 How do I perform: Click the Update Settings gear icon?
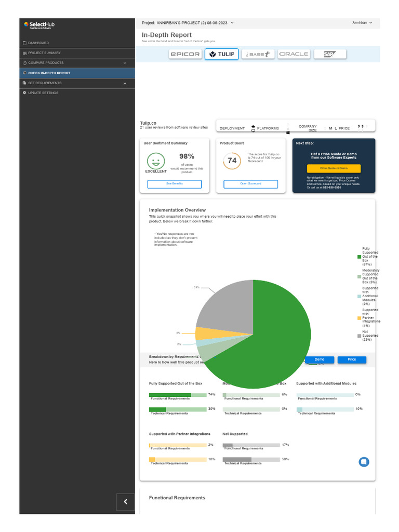point(25,92)
